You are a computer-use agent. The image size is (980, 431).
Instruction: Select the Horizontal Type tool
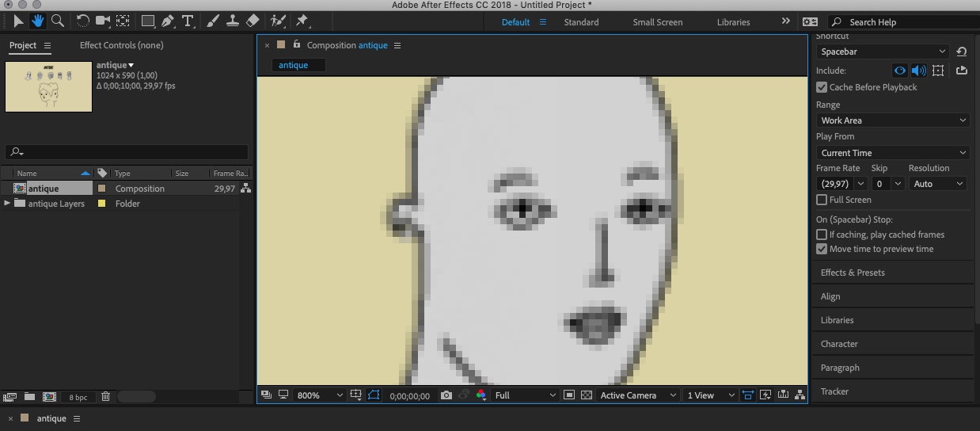click(188, 21)
